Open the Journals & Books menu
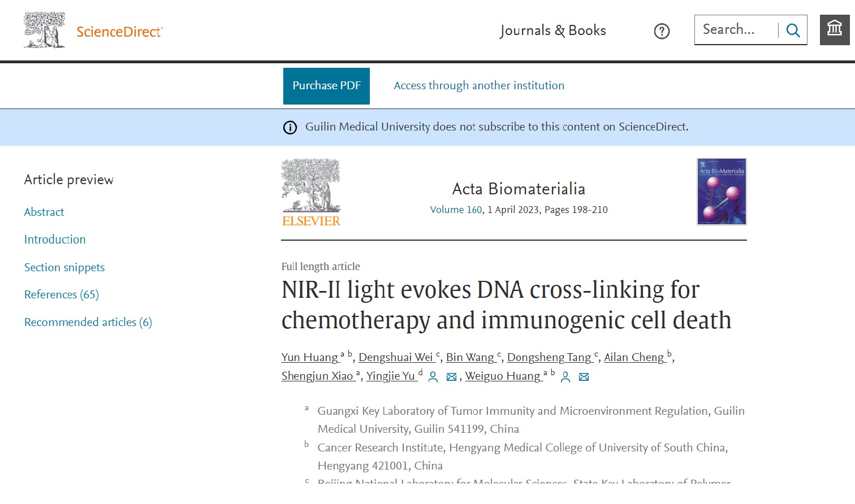This screenshot has height=504, width=855. [x=552, y=31]
